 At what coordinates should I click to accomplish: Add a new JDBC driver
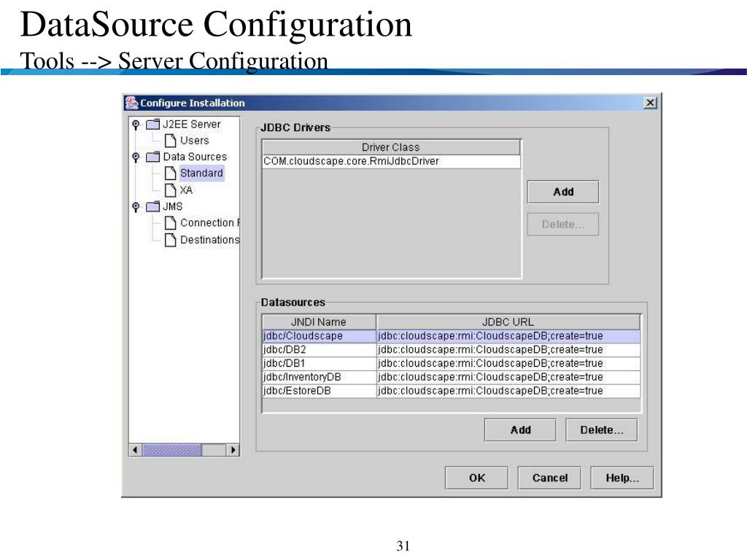562,192
